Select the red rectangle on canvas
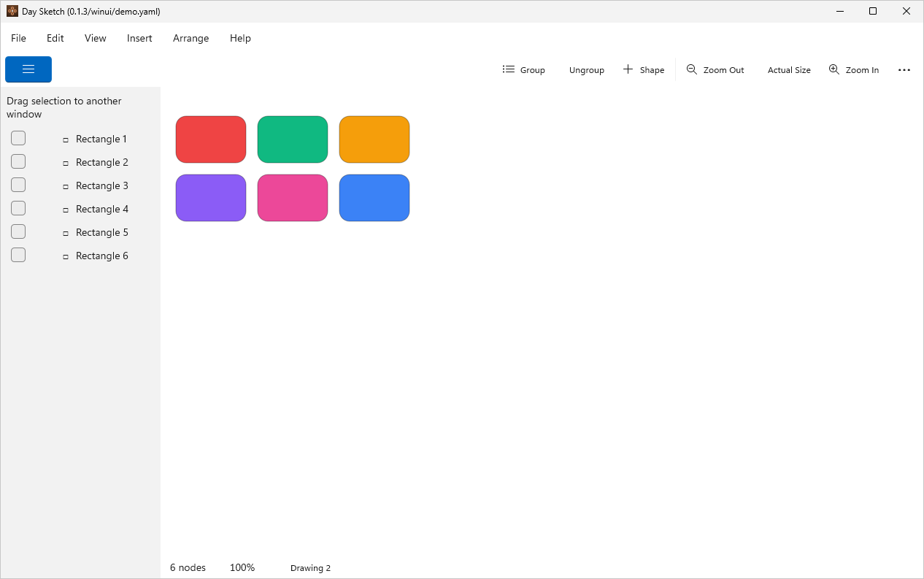 pos(211,139)
